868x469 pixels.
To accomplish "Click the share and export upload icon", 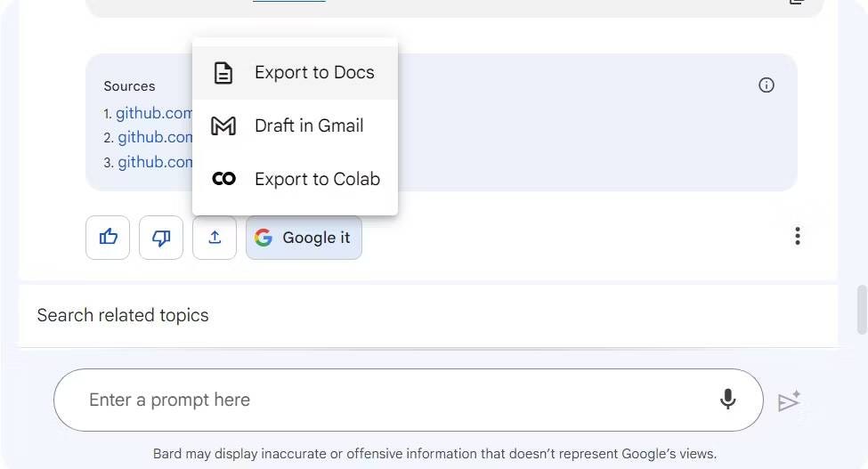I will tap(215, 238).
